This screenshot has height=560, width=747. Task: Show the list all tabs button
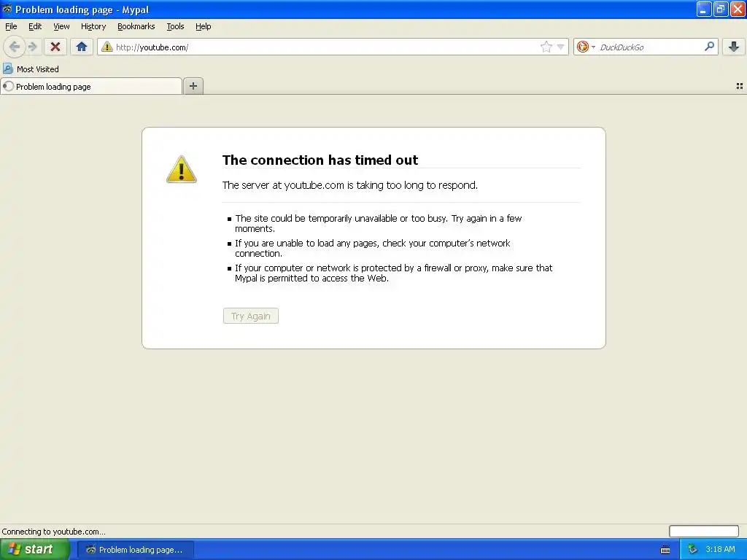click(740, 86)
